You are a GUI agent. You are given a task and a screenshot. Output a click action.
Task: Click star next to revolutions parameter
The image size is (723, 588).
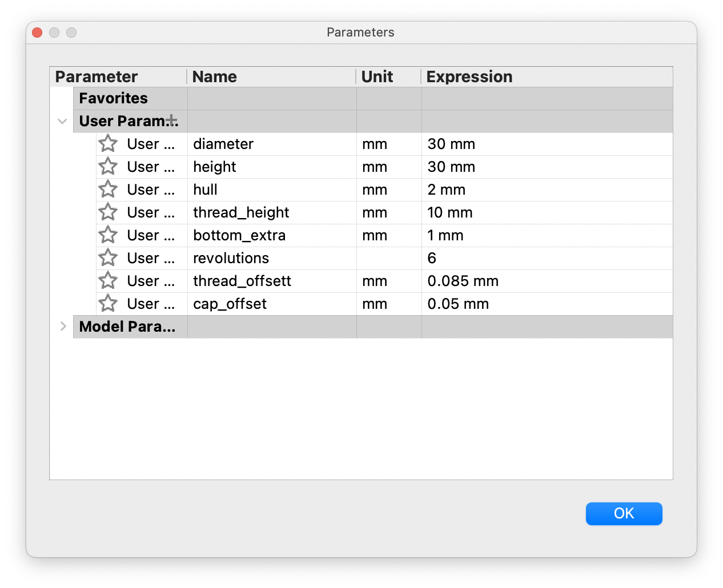point(108,258)
